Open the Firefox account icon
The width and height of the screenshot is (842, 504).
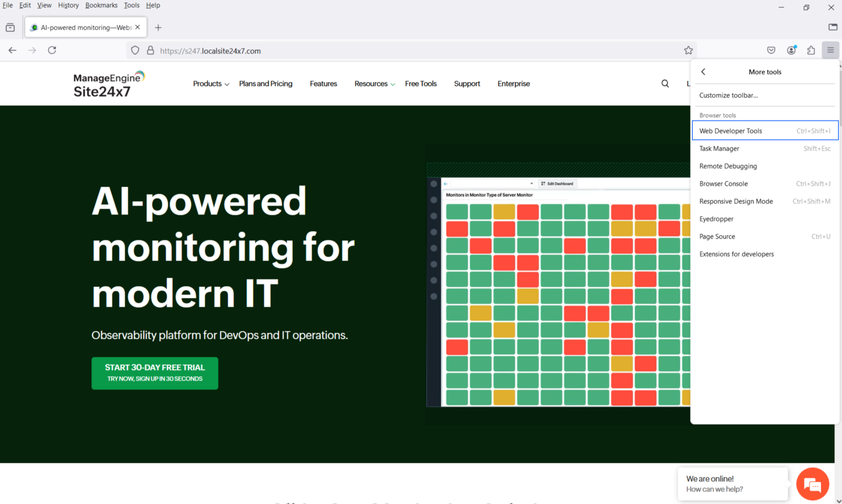coord(791,50)
